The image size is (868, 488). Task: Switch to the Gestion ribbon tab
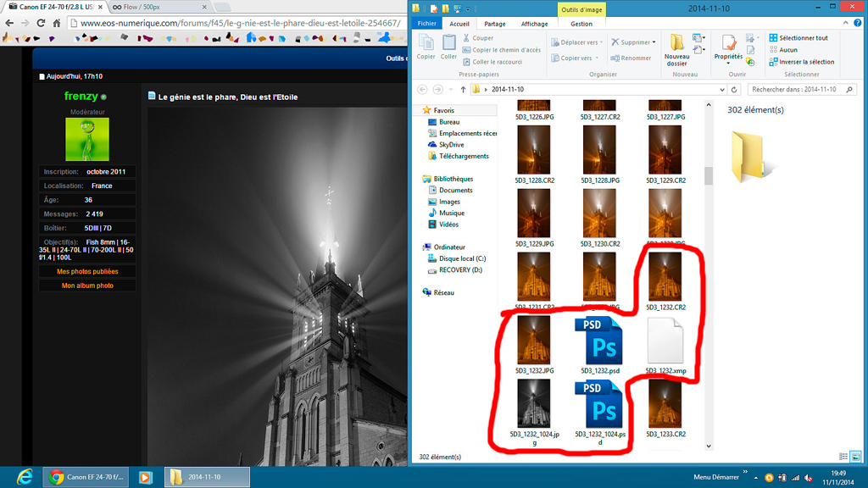click(581, 24)
